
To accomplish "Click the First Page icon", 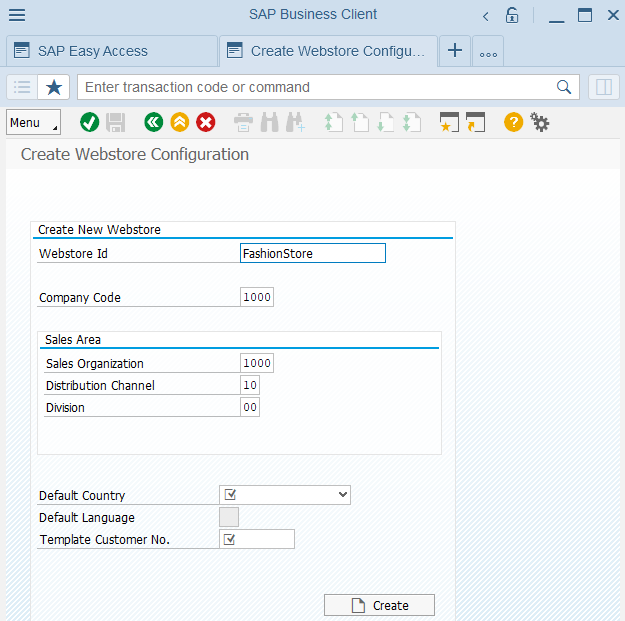I will pos(333,122).
